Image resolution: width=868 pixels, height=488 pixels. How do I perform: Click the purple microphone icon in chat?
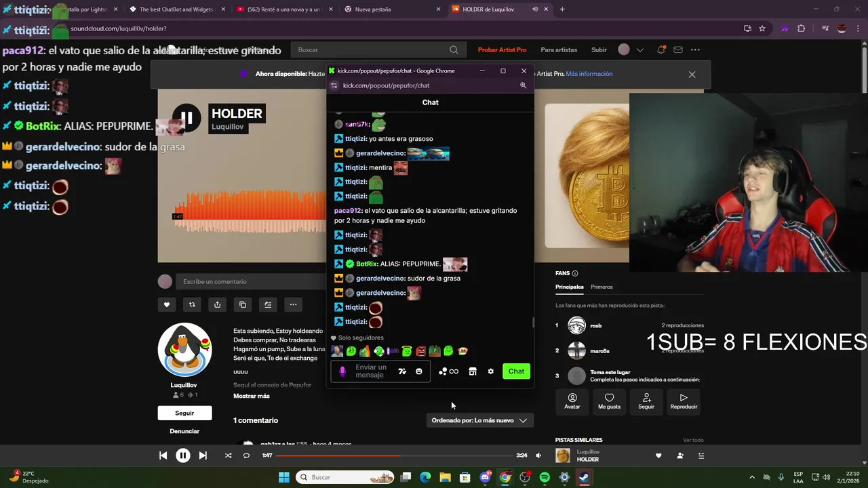342,371
